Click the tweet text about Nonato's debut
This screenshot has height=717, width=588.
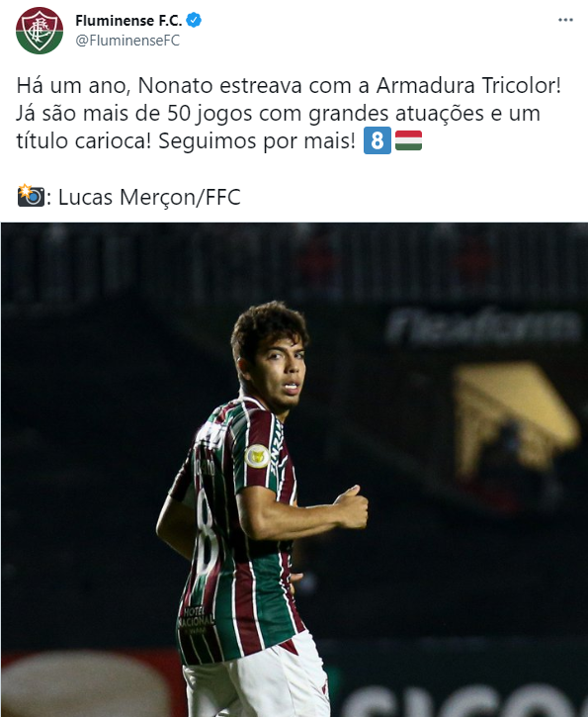[289, 113]
